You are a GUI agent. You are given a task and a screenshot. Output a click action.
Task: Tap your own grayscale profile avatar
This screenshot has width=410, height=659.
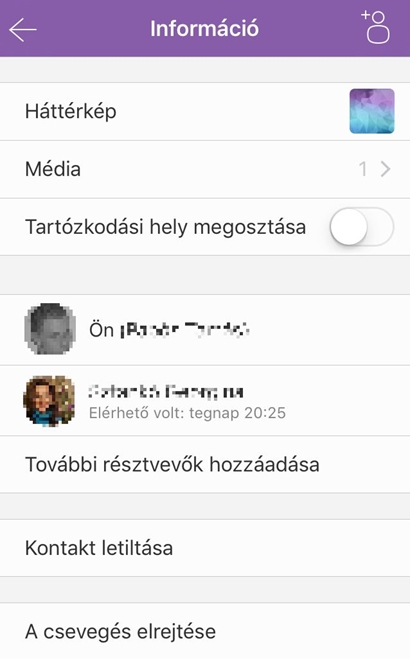click(x=50, y=329)
